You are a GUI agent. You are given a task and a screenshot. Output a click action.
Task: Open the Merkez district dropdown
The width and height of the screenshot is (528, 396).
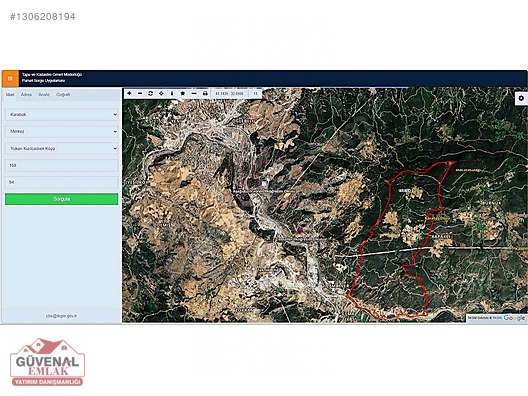point(62,131)
